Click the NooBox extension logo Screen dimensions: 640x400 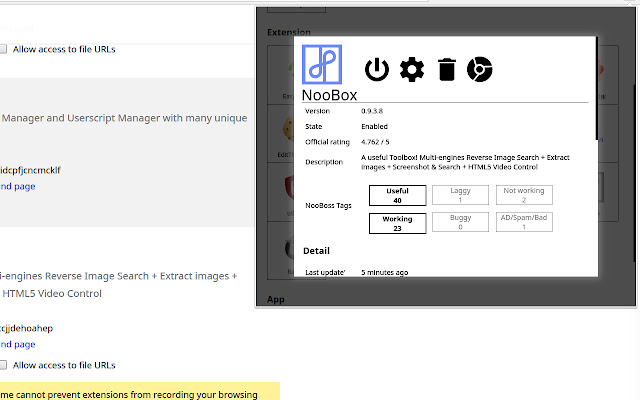click(322, 64)
